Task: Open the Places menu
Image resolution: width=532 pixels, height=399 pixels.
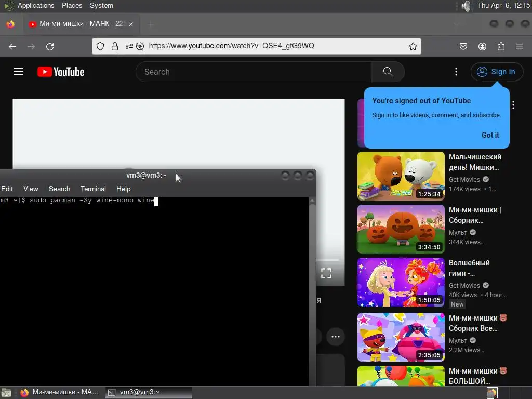Action: click(x=72, y=5)
